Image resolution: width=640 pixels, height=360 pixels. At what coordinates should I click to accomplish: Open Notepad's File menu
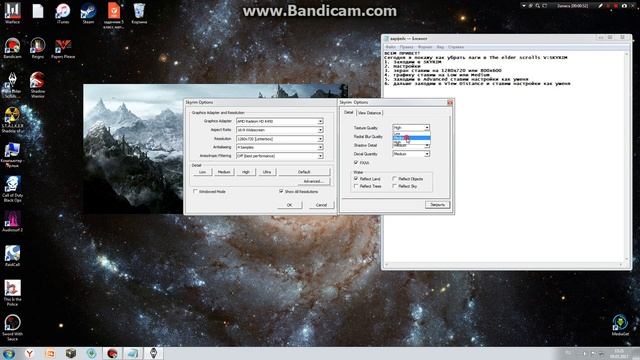pyautogui.click(x=391, y=47)
